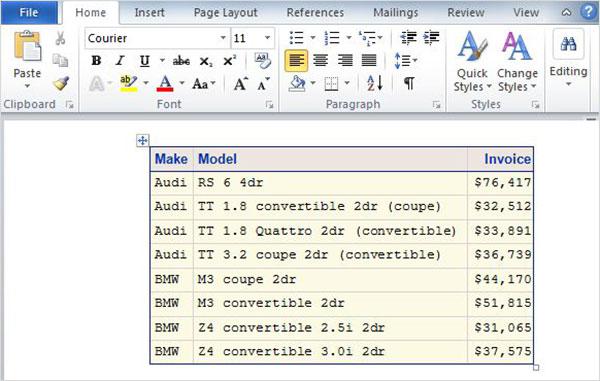The image size is (600, 381).
Task: Apply table borders button
Action: (x=331, y=83)
